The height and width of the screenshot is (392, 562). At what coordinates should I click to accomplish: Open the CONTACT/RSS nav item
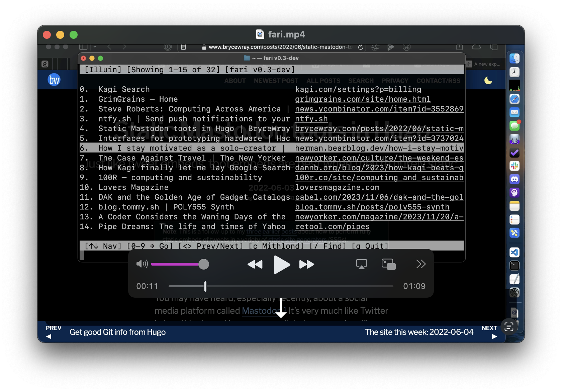(x=438, y=81)
